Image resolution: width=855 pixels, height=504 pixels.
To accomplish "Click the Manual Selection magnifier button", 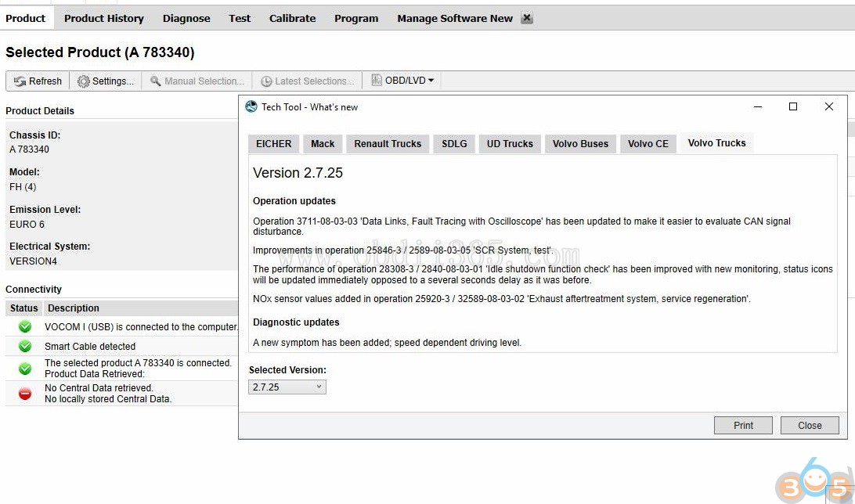I will tap(197, 81).
